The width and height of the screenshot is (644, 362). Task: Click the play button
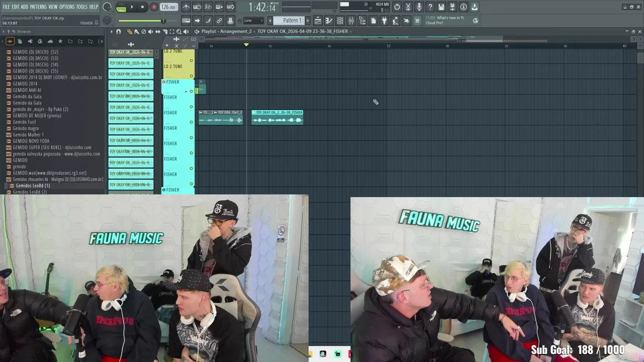[x=132, y=7]
